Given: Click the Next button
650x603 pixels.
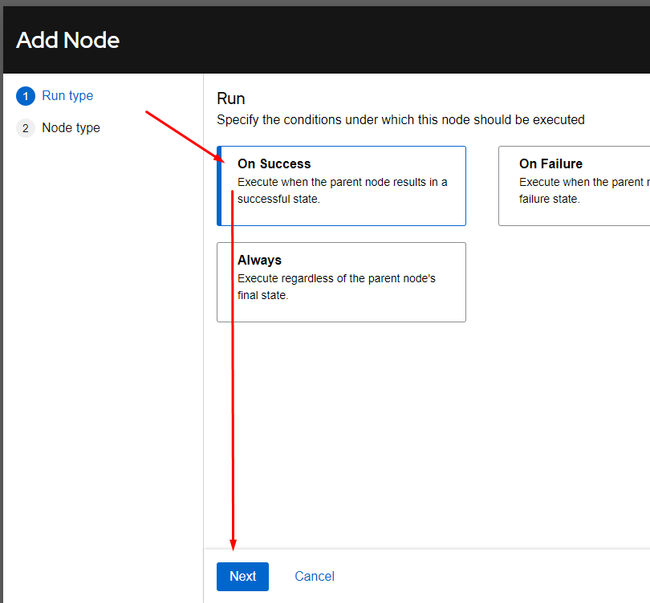Looking at the screenshot, I should (x=243, y=576).
